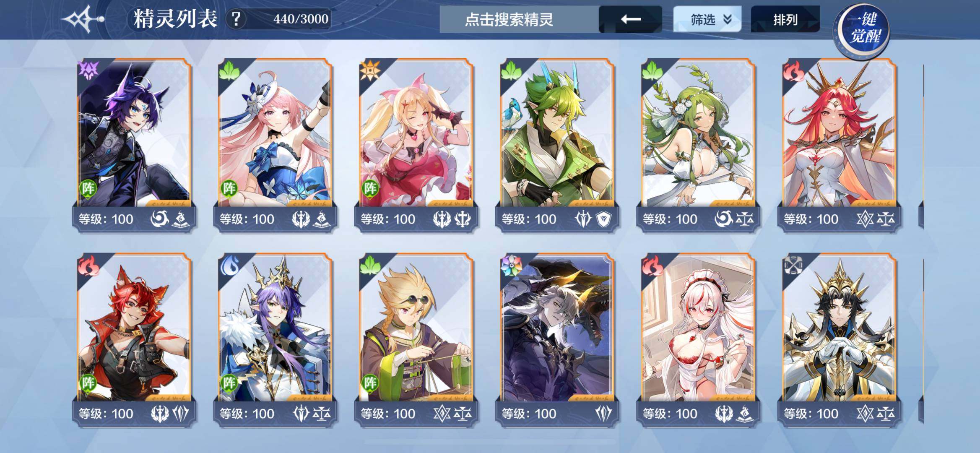This screenshot has width=980, height=453.
Task: Expand the 筛选 filter dropdown
Action: 707,19
